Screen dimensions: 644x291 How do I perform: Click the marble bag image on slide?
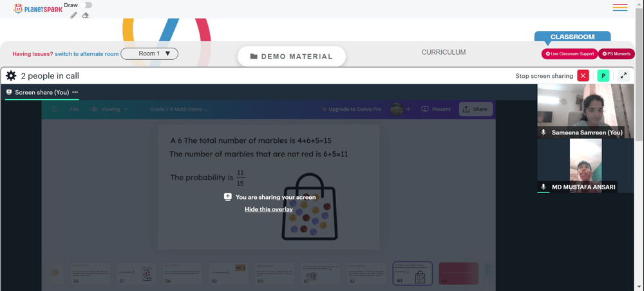310,207
